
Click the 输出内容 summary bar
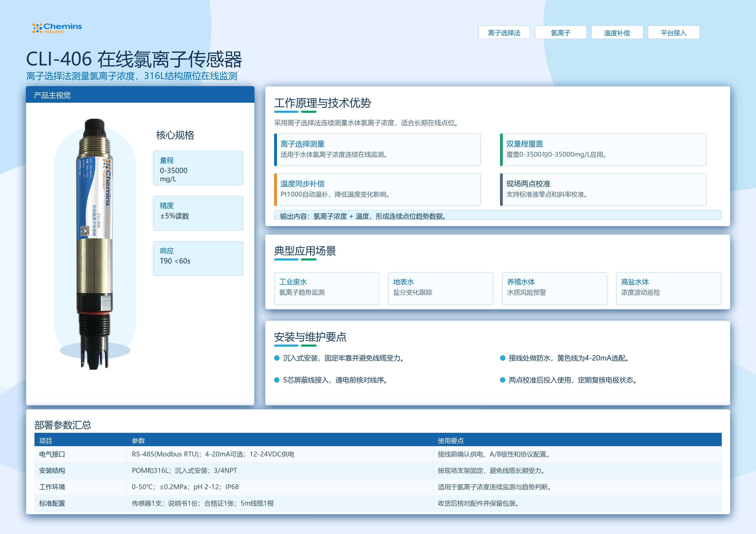(498, 215)
